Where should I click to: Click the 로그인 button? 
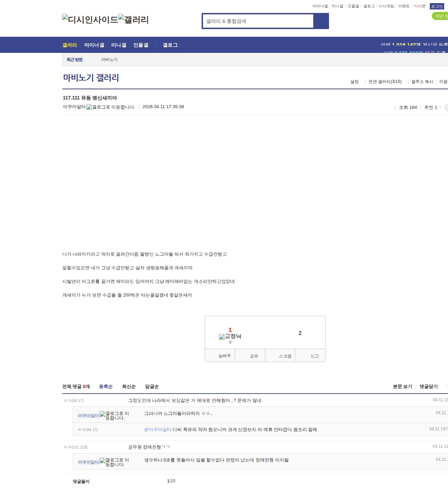(x=437, y=6)
